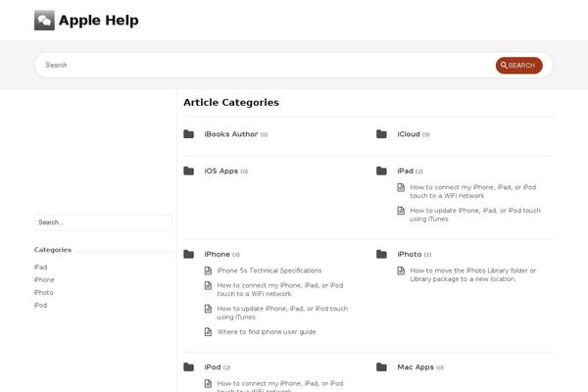Viewport: 588px width, 392px height.
Task: Open the iPhoto category heading in main list
Action: click(x=410, y=255)
